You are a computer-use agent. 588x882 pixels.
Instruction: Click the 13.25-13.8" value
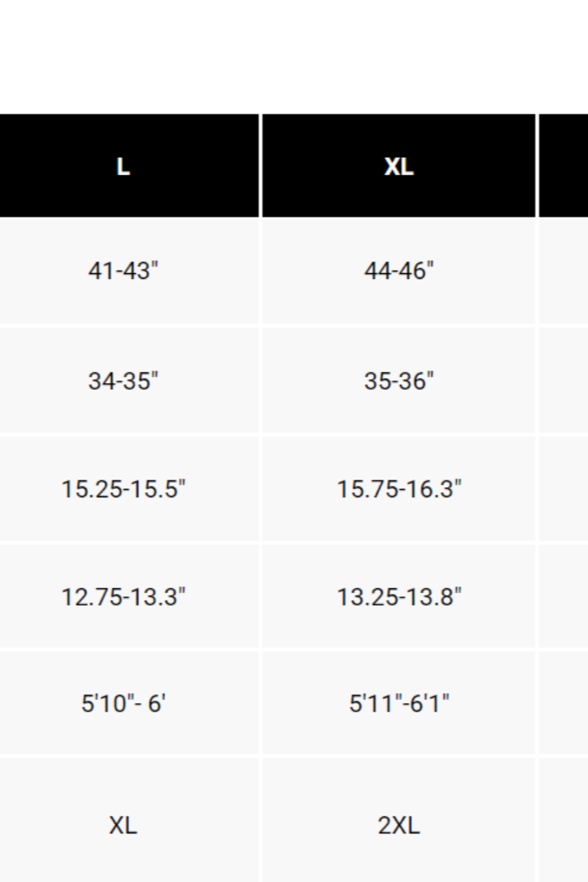coord(399,596)
